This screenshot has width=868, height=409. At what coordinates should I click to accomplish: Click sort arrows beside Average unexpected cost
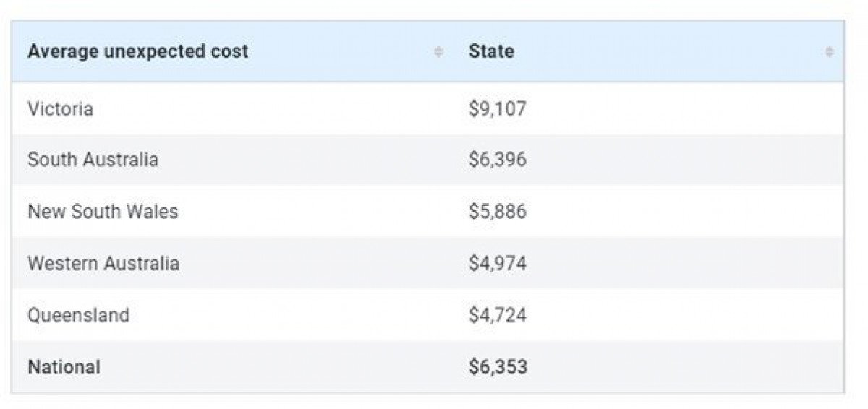point(438,52)
